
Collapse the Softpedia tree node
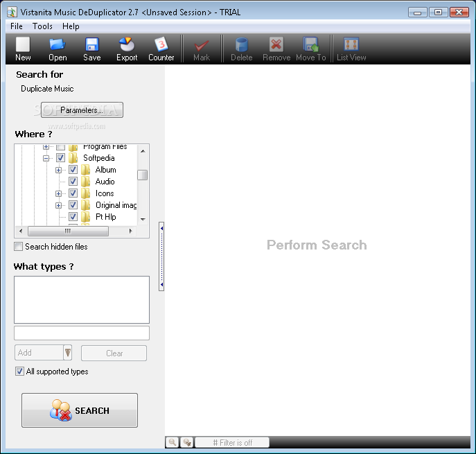click(46, 158)
